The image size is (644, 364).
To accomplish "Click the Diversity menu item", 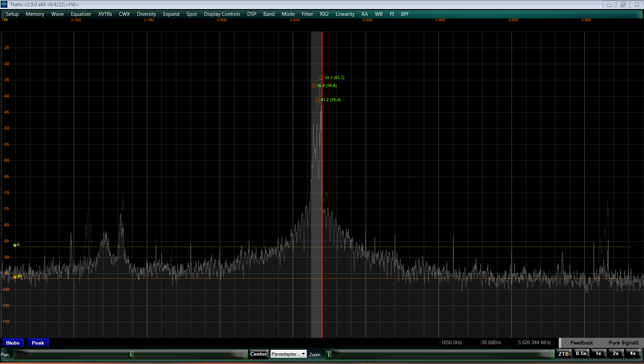I will [146, 14].
